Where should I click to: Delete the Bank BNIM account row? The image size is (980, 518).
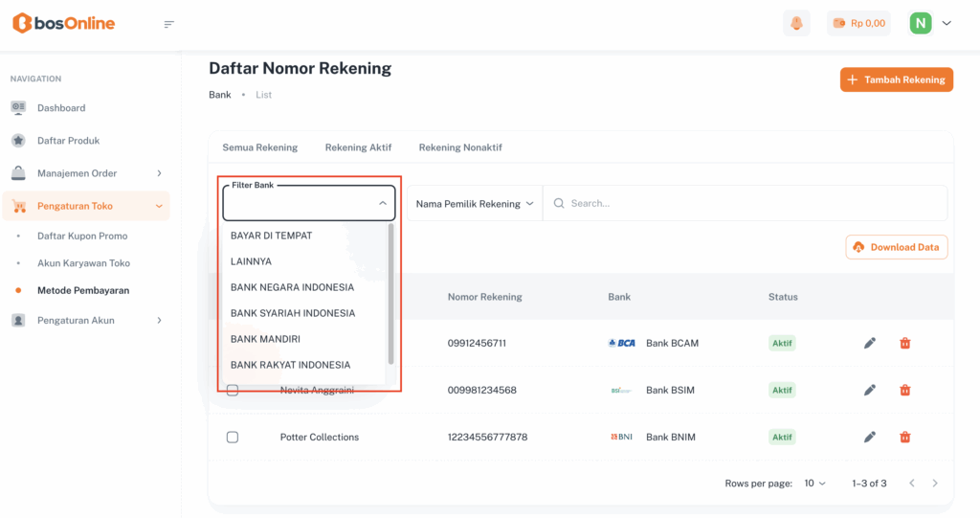905,437
